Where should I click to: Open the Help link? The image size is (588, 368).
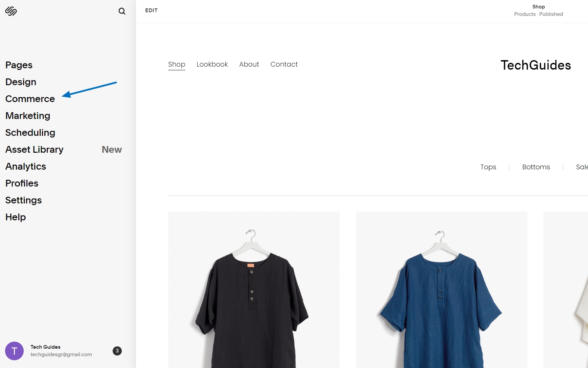point(15,217)
